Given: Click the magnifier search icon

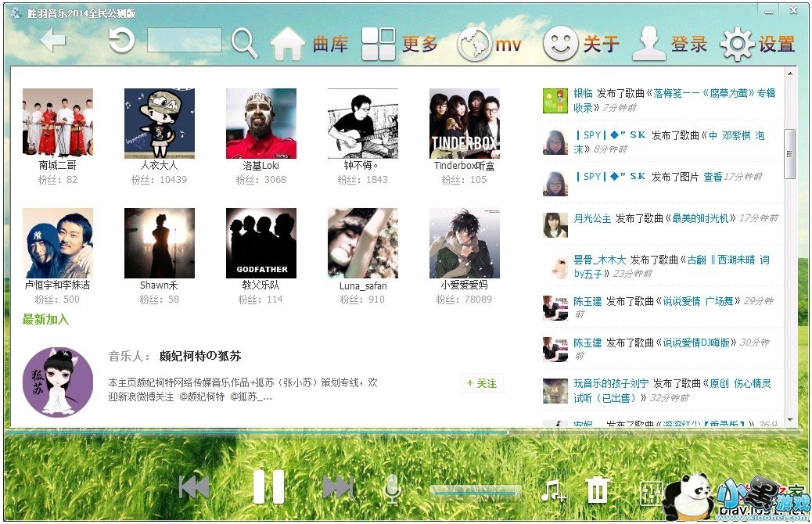Looking at the screenshot, I should [244, 42].
